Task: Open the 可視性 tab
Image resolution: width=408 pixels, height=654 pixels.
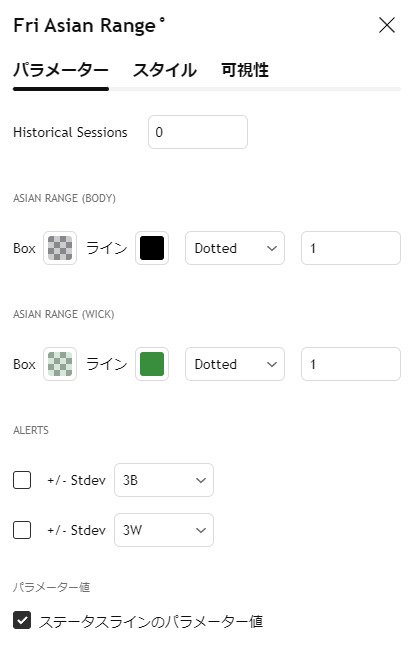Action: point(245,70)
